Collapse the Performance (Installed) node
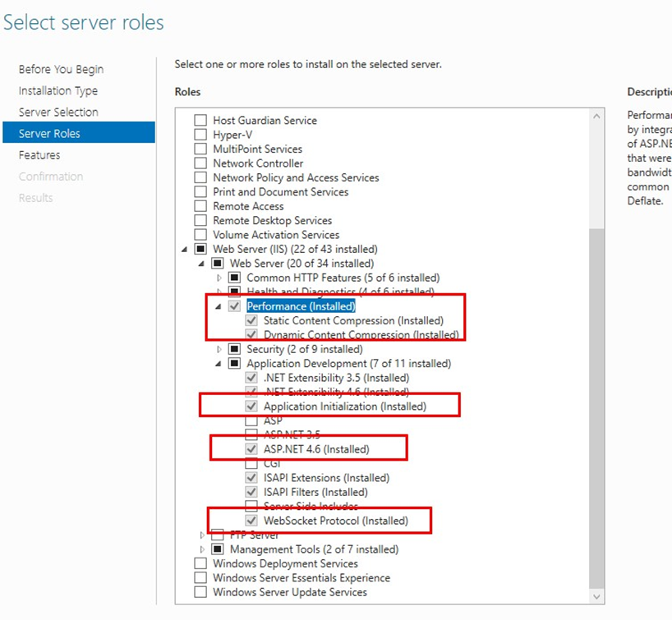Image resolution: width=672 pixels, height=620 pixels. pos(219,306)
